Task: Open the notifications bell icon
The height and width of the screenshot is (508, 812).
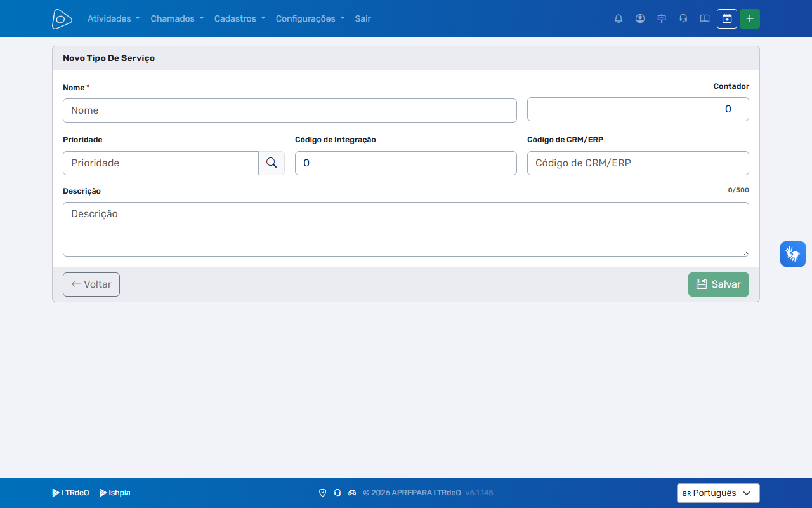Action: 619,18
